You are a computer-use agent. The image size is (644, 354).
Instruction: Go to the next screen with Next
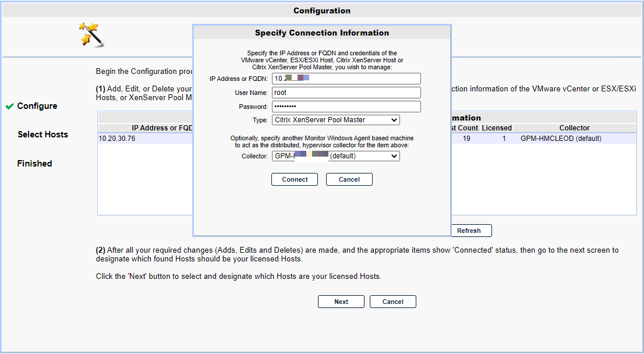[341, 302]
